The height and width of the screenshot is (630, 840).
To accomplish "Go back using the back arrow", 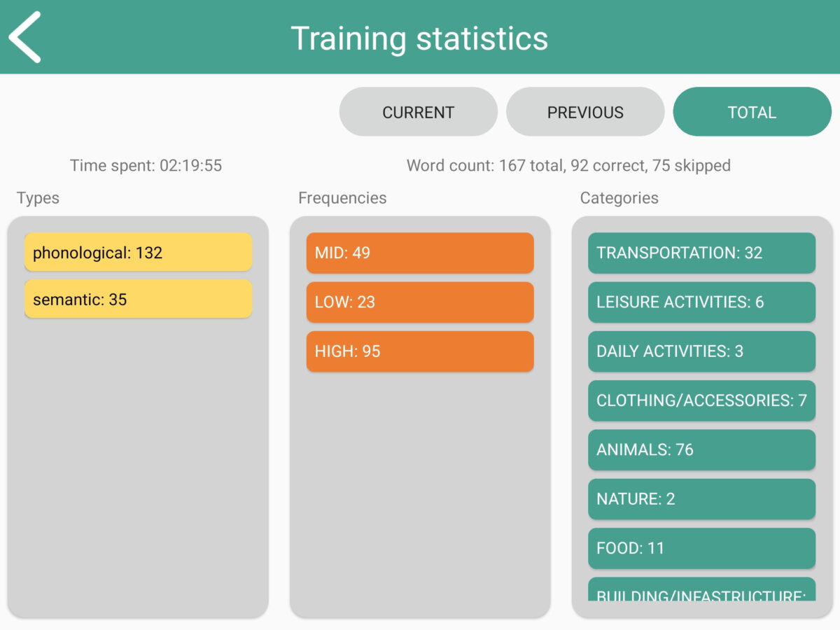I will pyautogui.click(x=26, y=37).
